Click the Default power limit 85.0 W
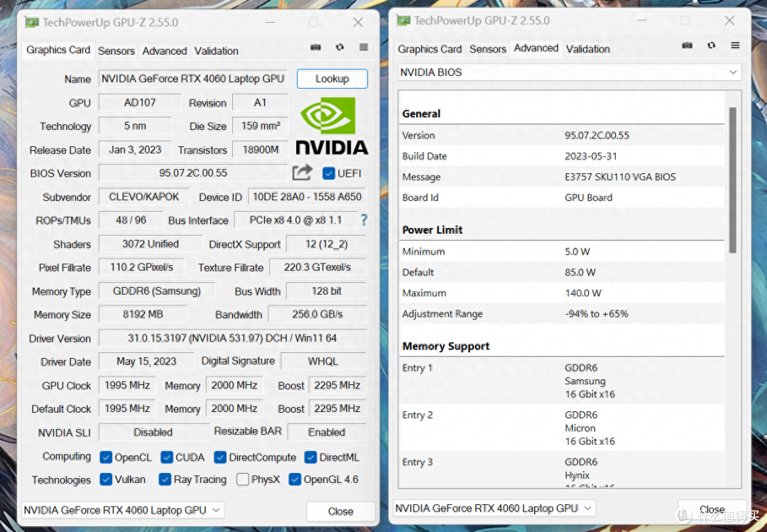Screen dimensions: 767x532 pyautogui.click(x=580, y=272)
